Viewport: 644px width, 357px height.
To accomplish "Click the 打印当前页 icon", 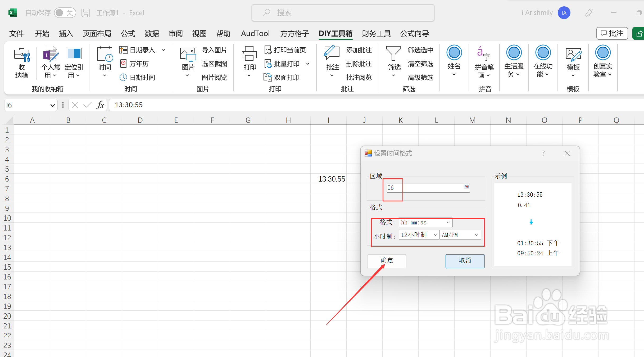I will pyautogui.click(x=268, y=50).
